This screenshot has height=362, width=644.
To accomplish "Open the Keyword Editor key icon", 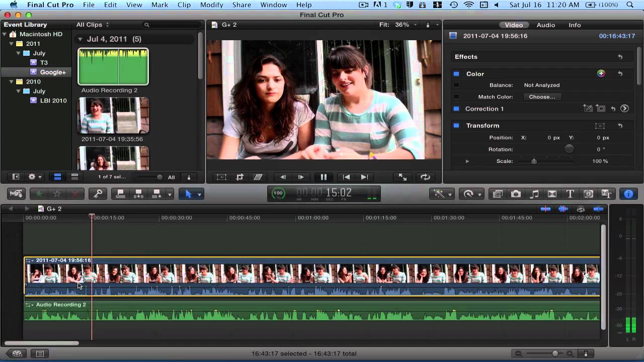I will pos(98,194).
